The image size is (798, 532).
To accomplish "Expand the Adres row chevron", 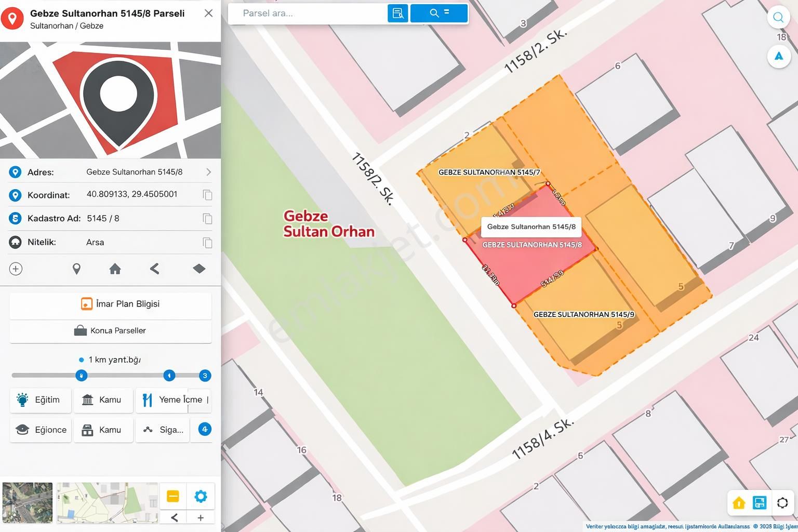I will point(208,172).
